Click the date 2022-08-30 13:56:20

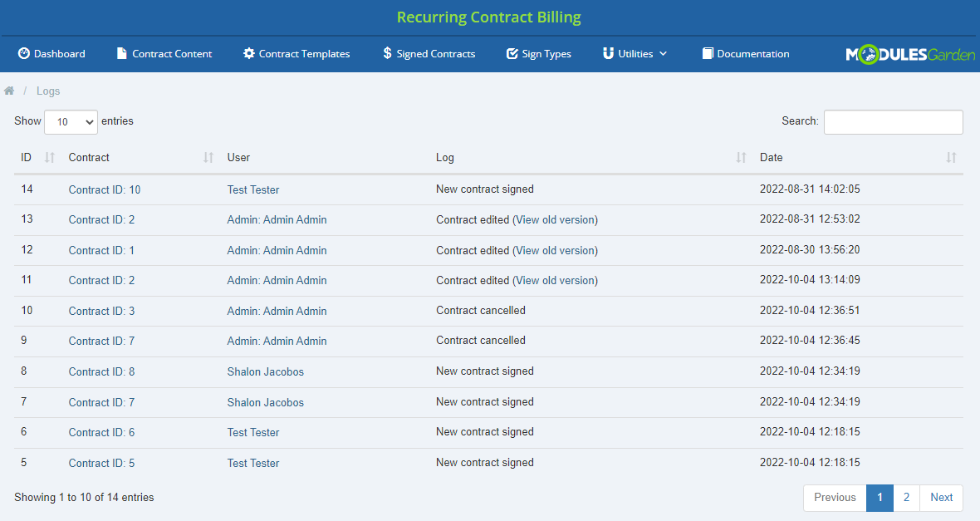pos(810,249)
